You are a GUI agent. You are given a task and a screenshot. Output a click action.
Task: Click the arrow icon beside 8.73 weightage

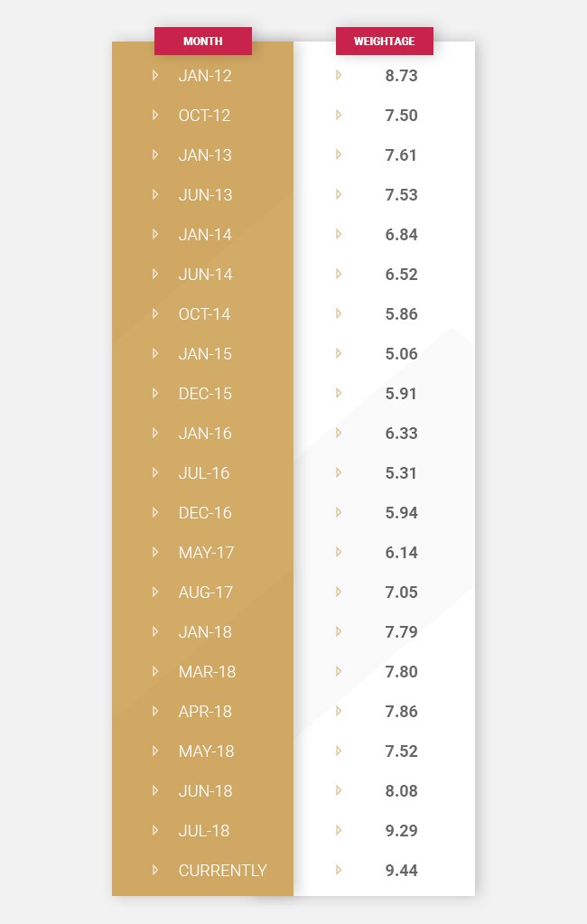pos(339,75)
